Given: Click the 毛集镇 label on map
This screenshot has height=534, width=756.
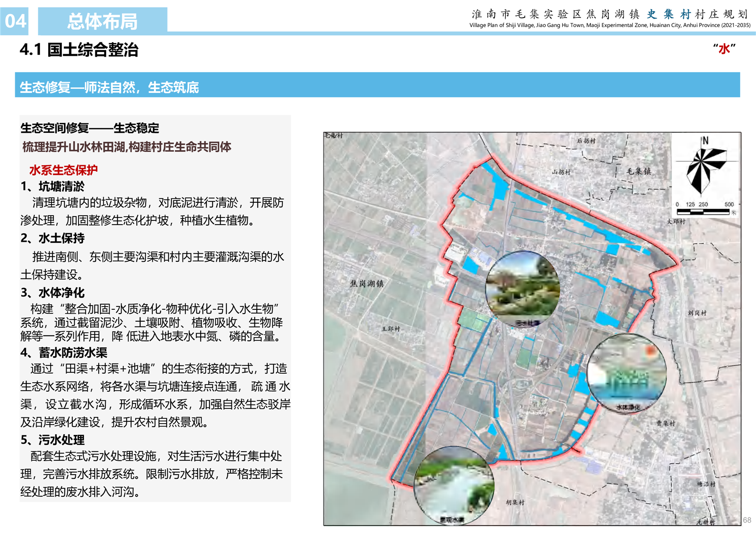Looking at the screenshot, I should (x=639, y=171).
